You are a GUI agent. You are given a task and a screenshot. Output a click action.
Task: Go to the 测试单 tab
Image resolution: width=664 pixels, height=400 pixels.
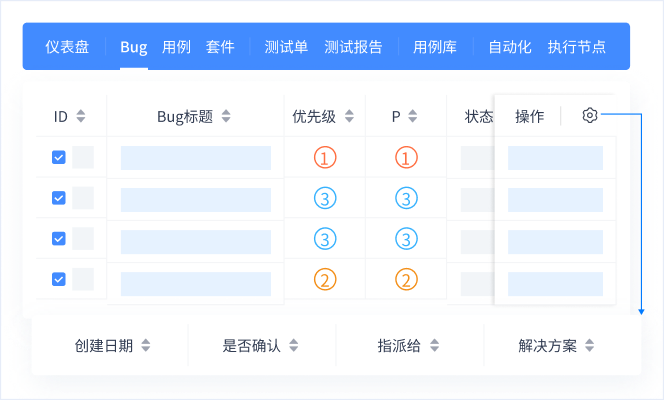tap(286, 47)
